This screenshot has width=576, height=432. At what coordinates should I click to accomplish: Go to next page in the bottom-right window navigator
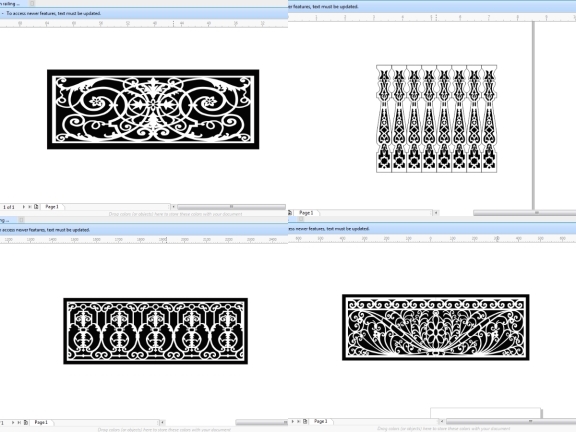(293, 421)
